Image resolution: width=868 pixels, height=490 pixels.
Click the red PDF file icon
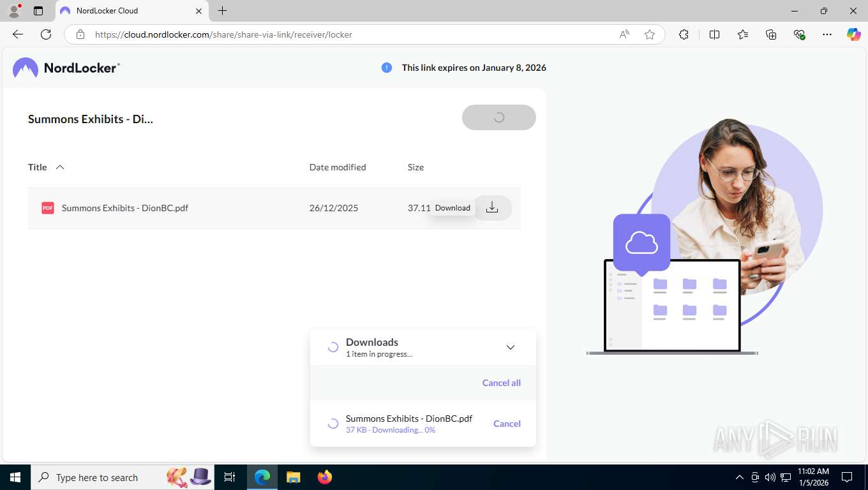(48, 208)
